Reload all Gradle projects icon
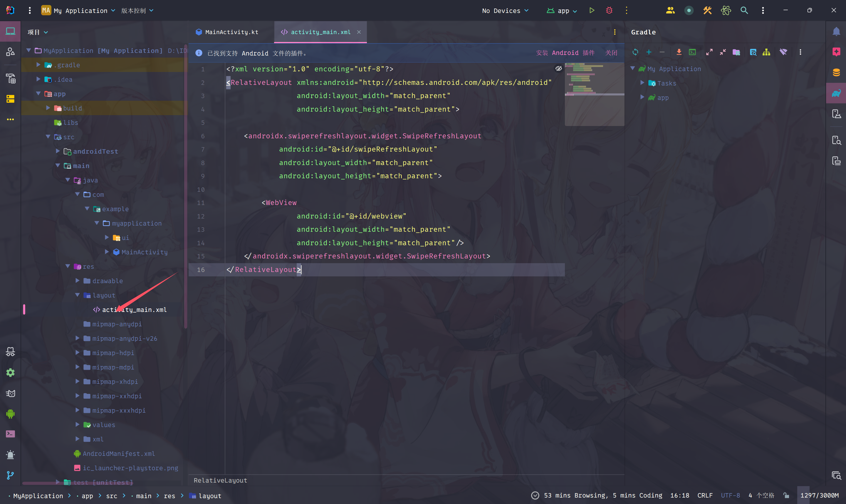The height and width of the screenshot is (504, 846). click(x=635, y=52)
